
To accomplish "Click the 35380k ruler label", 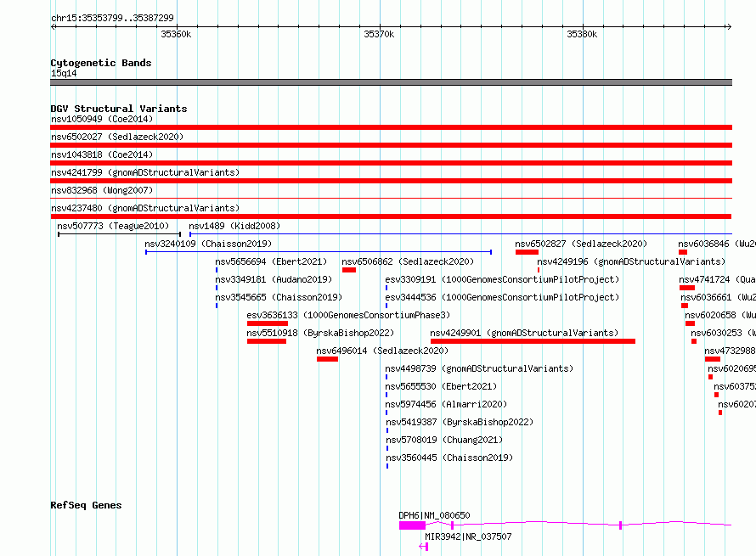I will click(x=582, y=34).
